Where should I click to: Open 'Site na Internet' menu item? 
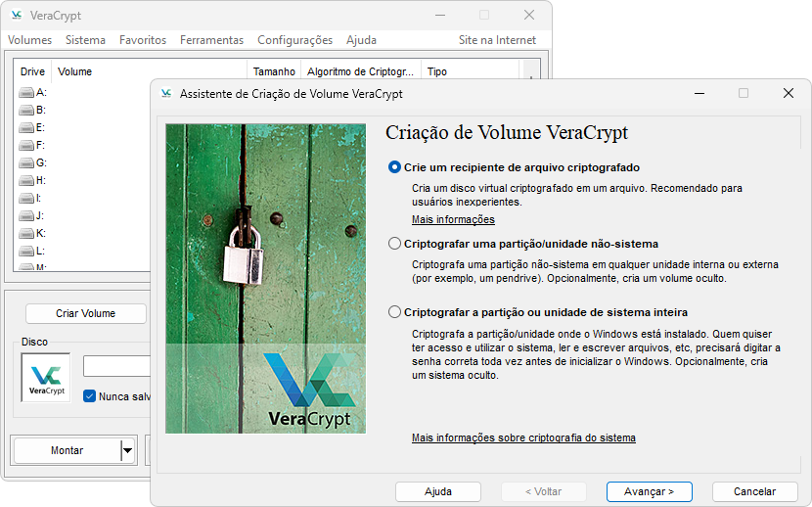497,40
